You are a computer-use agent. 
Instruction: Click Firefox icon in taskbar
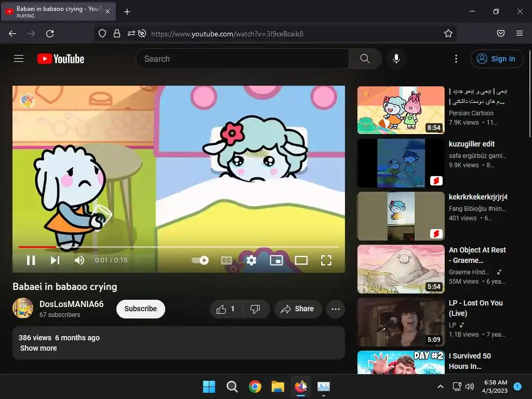(300, 387)
